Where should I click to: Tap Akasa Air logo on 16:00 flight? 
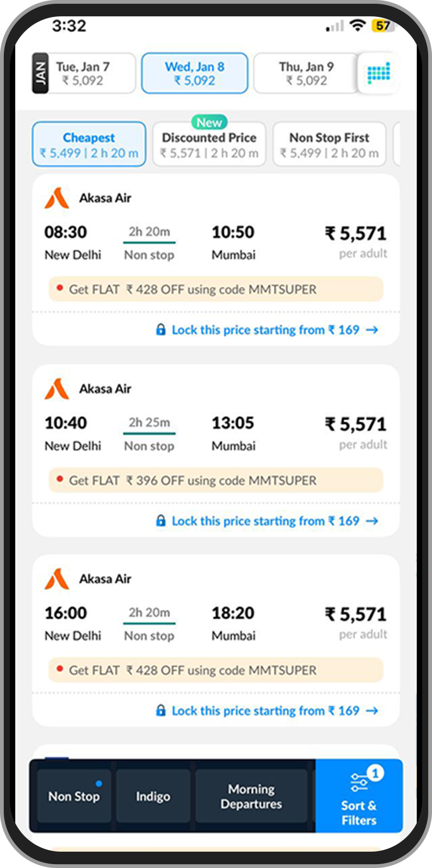57,579
